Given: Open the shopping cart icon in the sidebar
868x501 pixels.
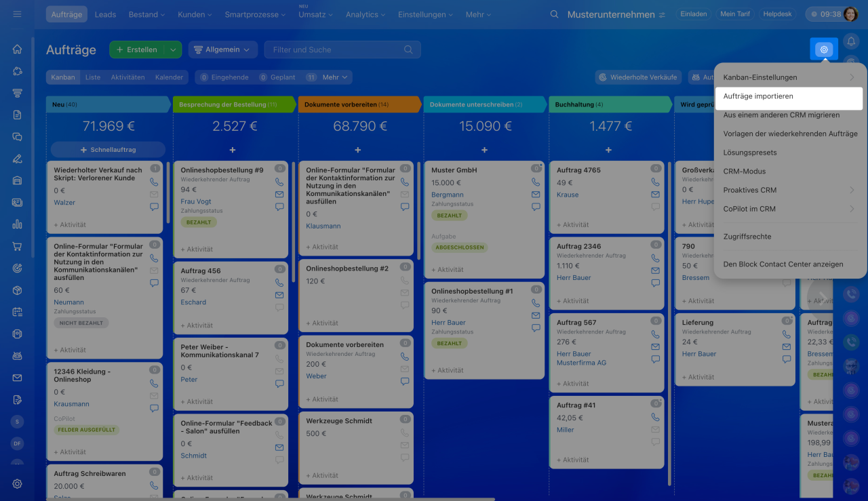Looking at the screenshot, I should 17,246.
